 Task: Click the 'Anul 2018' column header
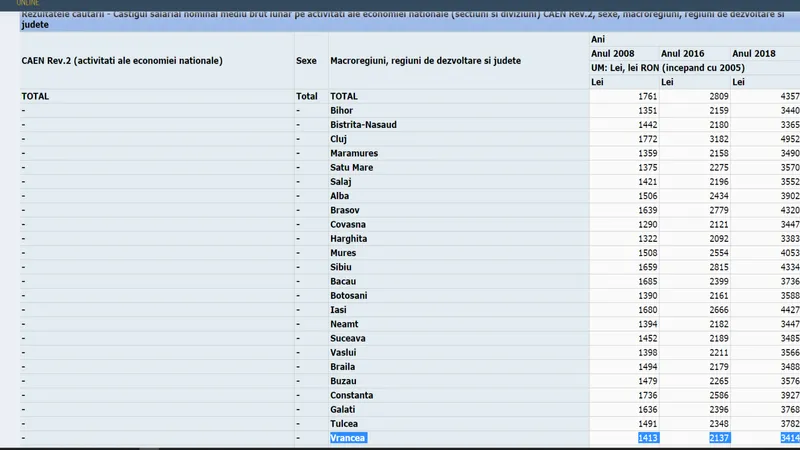click(x=755, y=52)
